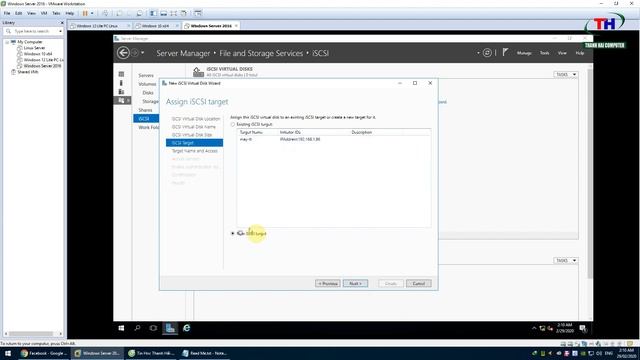Open the power options dropdown next to pause
Image resolution: width=640 pixels, height=360 pixels.
[92, 13]
